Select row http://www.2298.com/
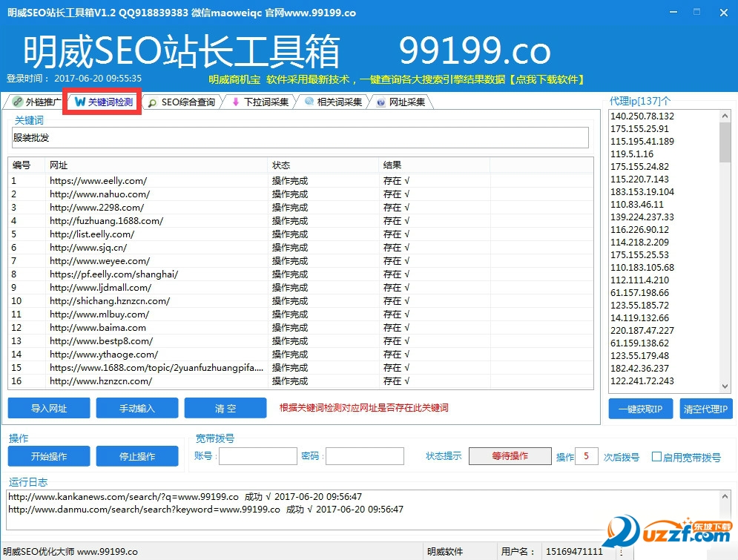Screen dimensions: 738x560 click(x=300, y=208)
